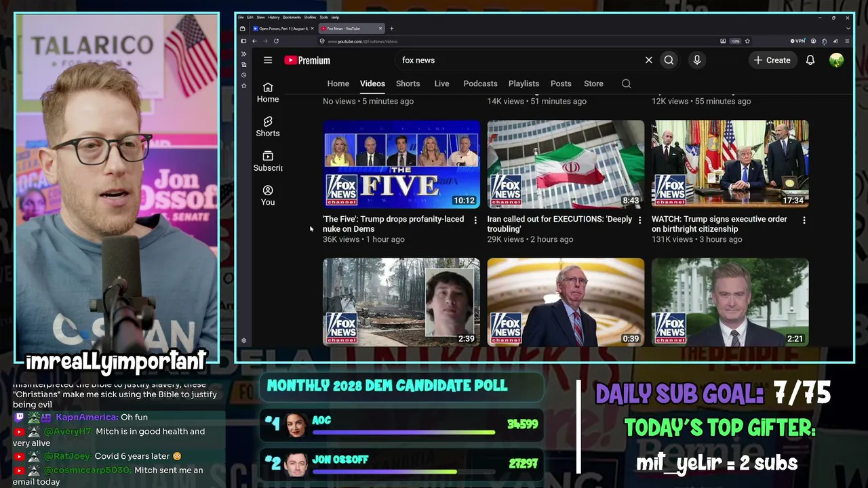Open the channel Live tab
Image resolution: width=868 pixels, height=488 pixels.
(x=441, y=84)
